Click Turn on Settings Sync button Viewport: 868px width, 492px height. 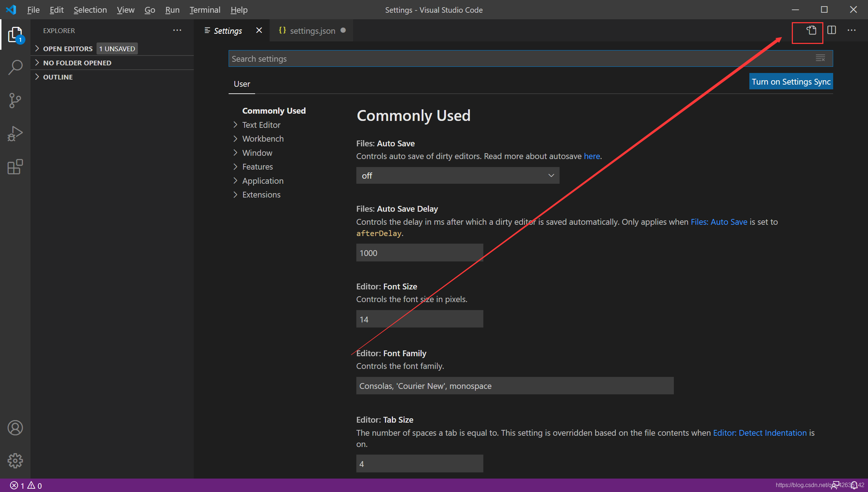(791, 82)
